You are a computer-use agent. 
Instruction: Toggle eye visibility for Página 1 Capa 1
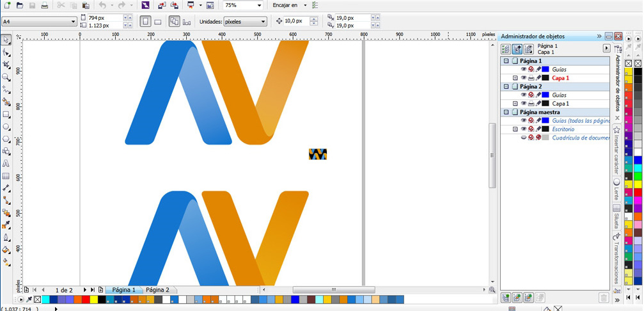[523, 78]
